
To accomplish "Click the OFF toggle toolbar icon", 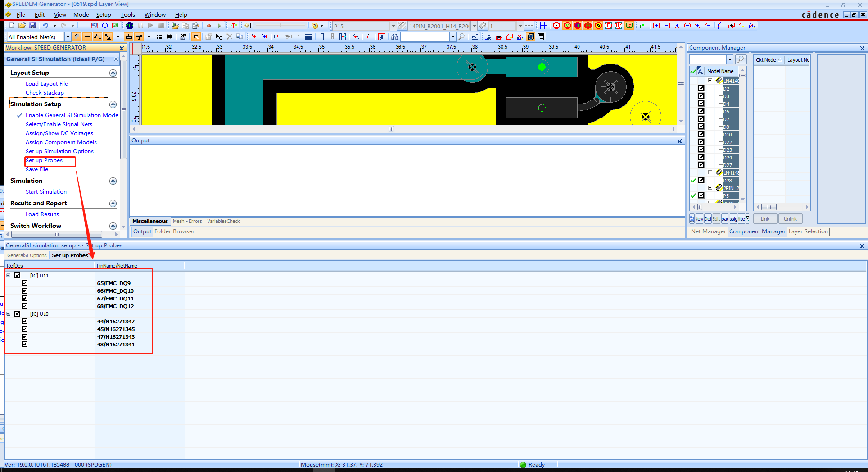I will coord(183,37).
